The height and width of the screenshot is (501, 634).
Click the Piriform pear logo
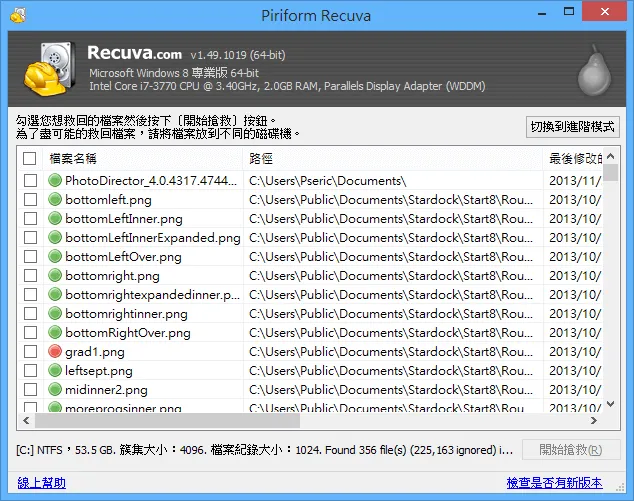tap(594, 70)
